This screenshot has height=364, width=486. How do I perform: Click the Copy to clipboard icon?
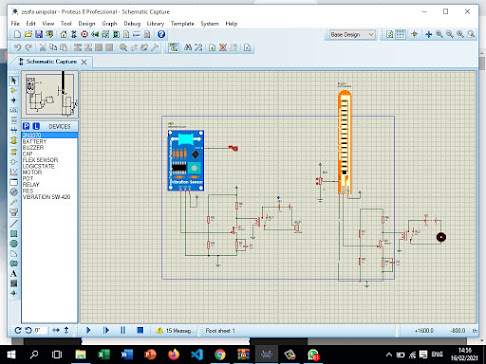53,48
